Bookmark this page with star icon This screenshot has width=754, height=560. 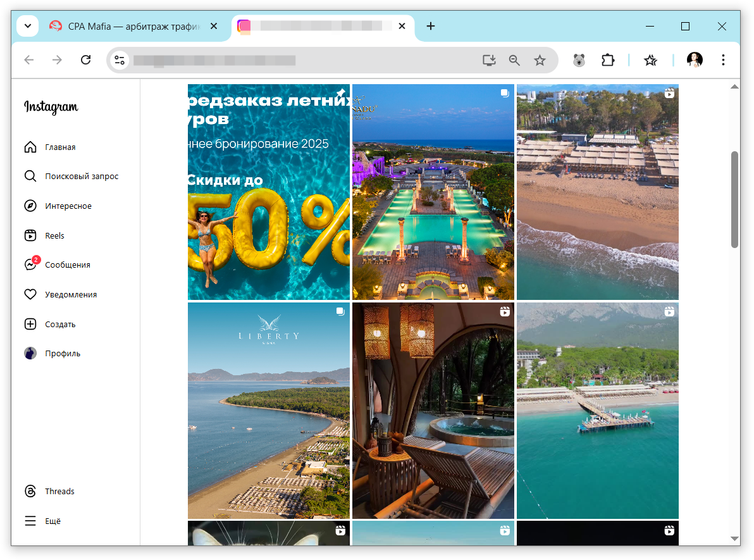[540, 60]
